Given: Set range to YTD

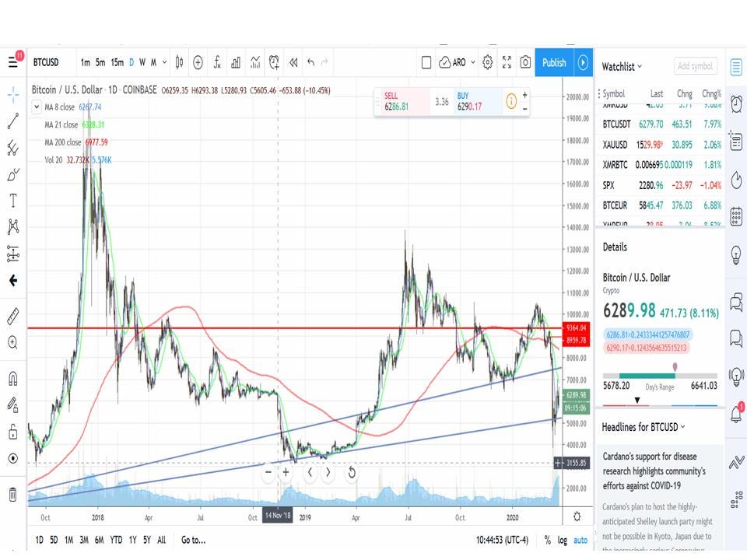Looking at the screenshot, I should (116, 540).
